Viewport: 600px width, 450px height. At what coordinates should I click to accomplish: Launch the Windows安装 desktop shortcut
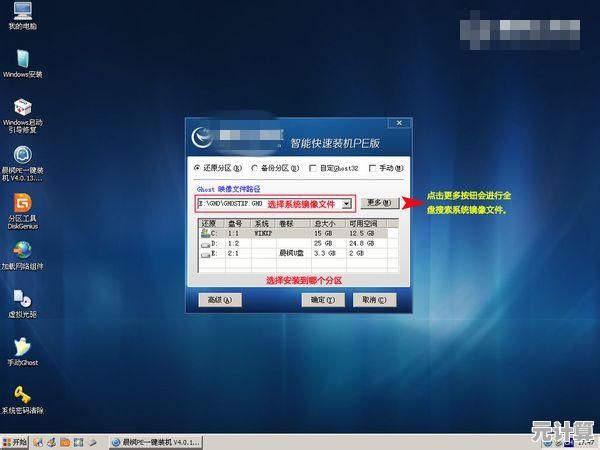tap(21, 60)
